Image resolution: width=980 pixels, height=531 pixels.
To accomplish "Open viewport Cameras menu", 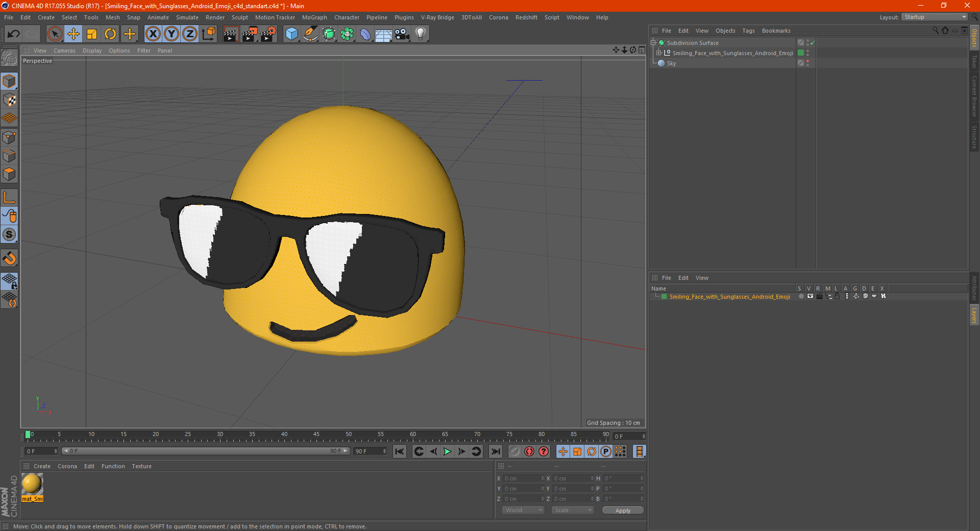I will [x=64, y=51].
